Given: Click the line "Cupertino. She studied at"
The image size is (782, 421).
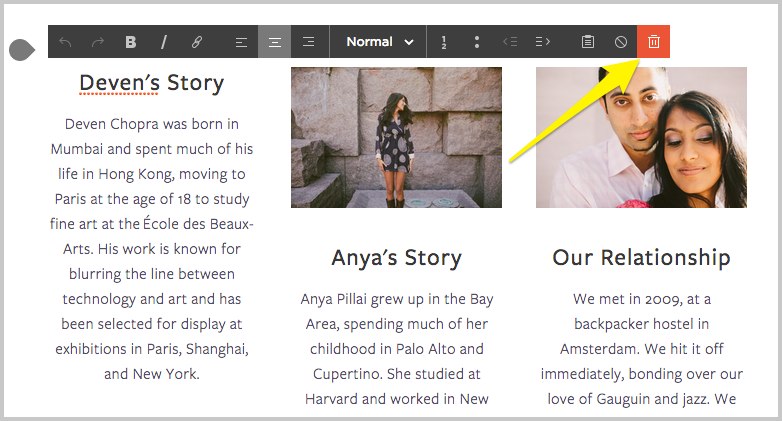Looking at the screenshot, I should click(396, 374).
